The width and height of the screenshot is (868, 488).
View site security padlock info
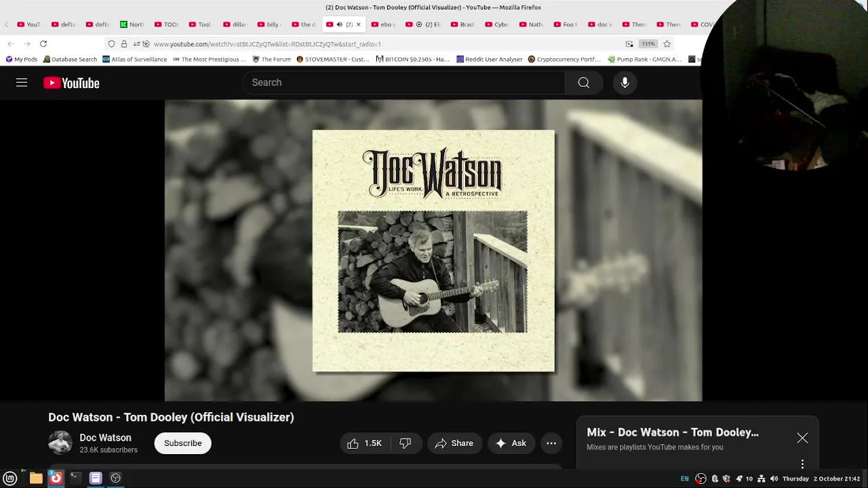coord(124,44)
